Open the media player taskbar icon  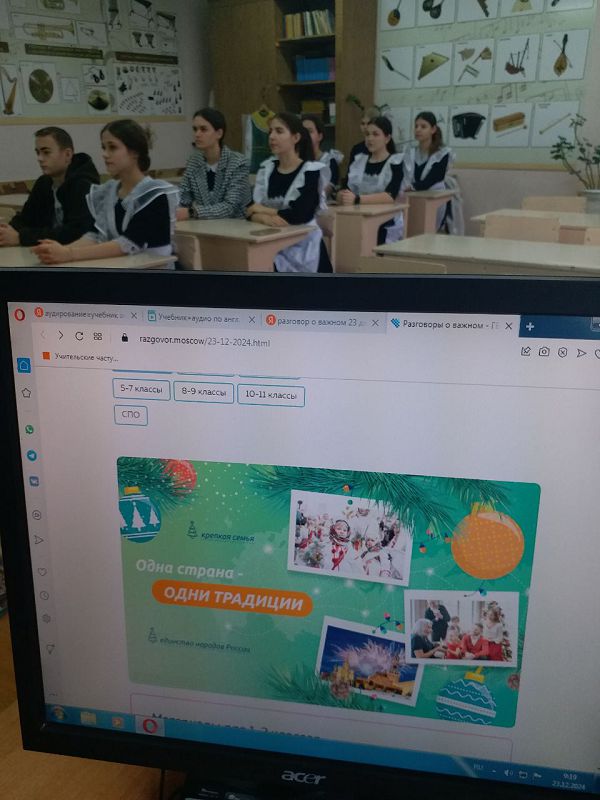[x=118, y=721]
